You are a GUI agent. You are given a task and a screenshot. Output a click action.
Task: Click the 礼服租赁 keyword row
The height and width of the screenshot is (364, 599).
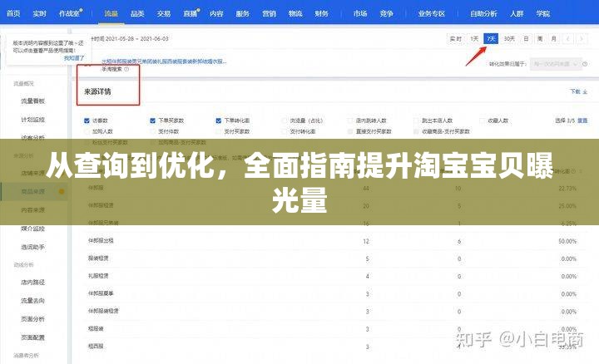pyautogui.click(x=334, y=276)
